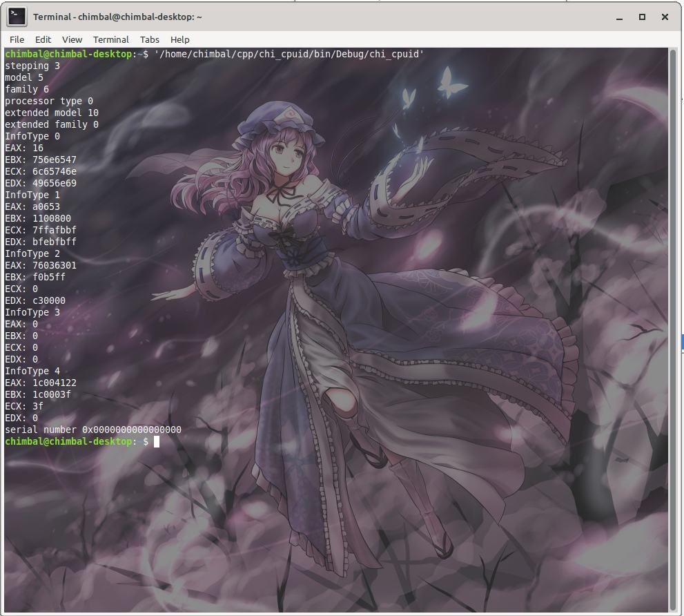Click the 'EDX: bfebfbff' line
Image resolution: width=684 pixels, height=616 pixels.
(x=41, y=242)
